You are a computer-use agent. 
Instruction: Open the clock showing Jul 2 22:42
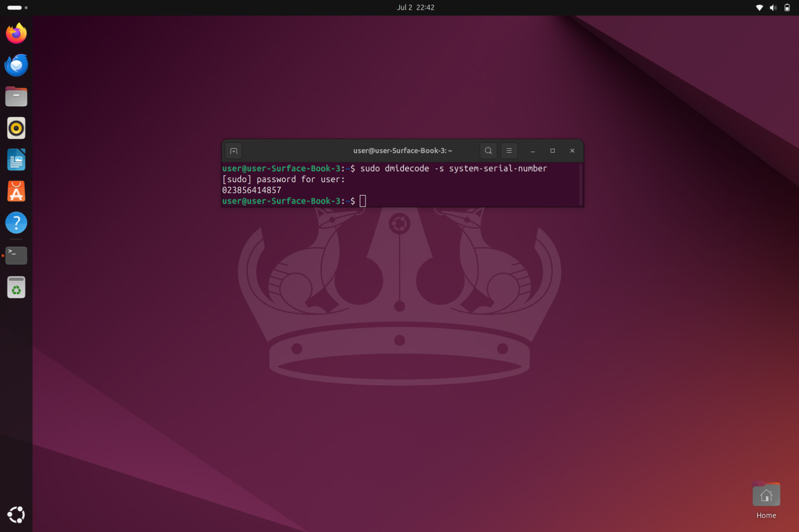point(415,7)
